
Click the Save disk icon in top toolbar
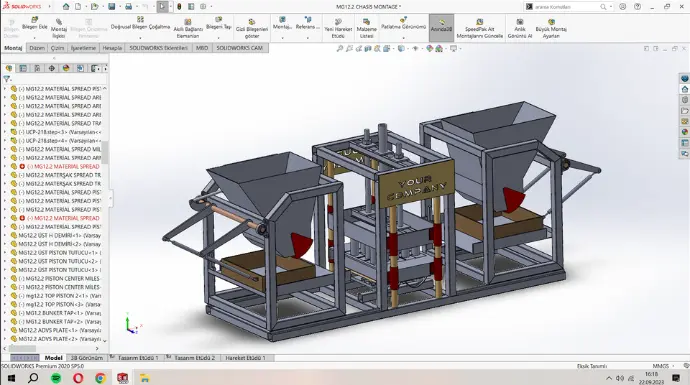tap(112, 7)
